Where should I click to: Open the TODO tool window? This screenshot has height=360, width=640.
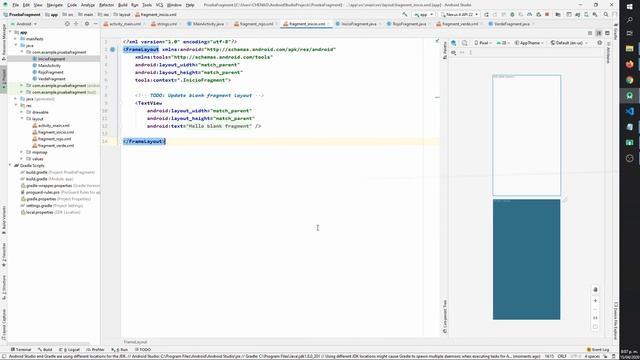[x=143, y=350]
